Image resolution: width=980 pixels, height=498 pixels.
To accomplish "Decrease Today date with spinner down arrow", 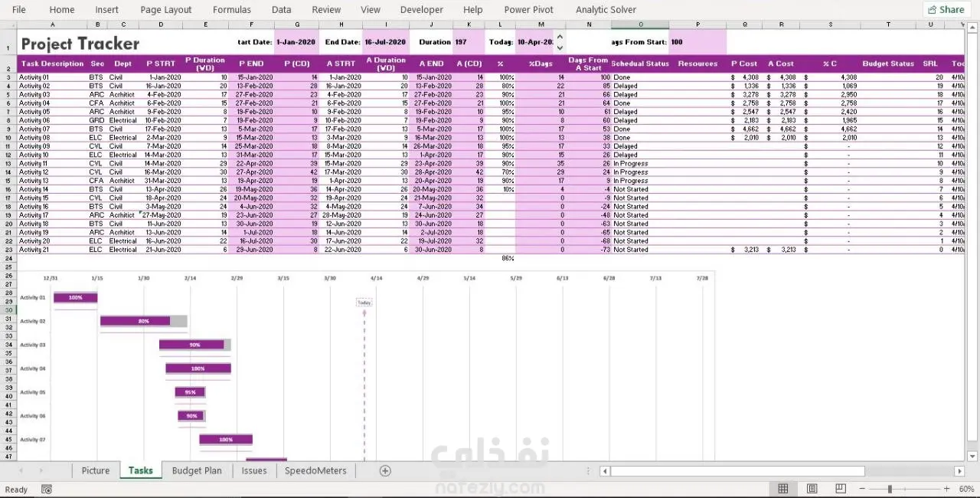I will pos(560,48).
